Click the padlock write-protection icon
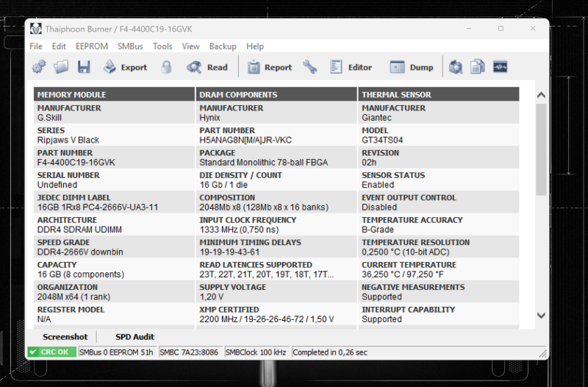The image size is (588, 387). 167,67
